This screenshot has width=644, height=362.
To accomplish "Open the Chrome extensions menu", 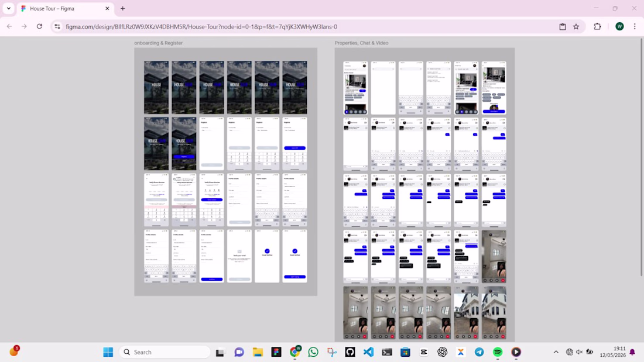I will coord(598,27).
